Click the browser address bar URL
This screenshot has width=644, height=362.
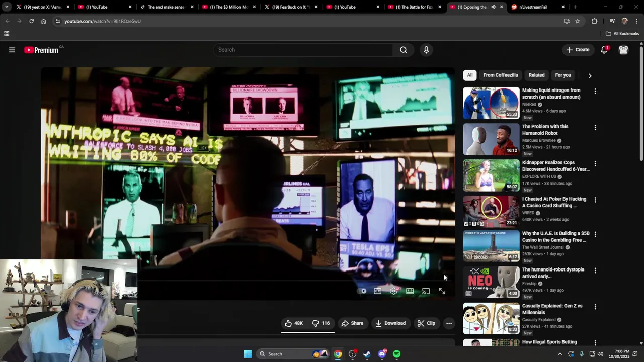(x=103, y=21)
